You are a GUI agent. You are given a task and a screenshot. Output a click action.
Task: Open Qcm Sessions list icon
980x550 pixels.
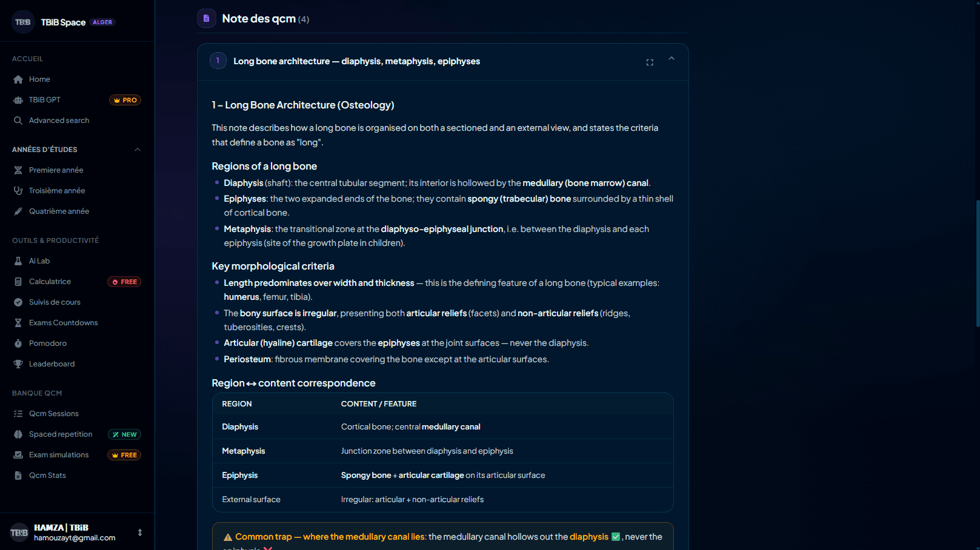(18, 414)
